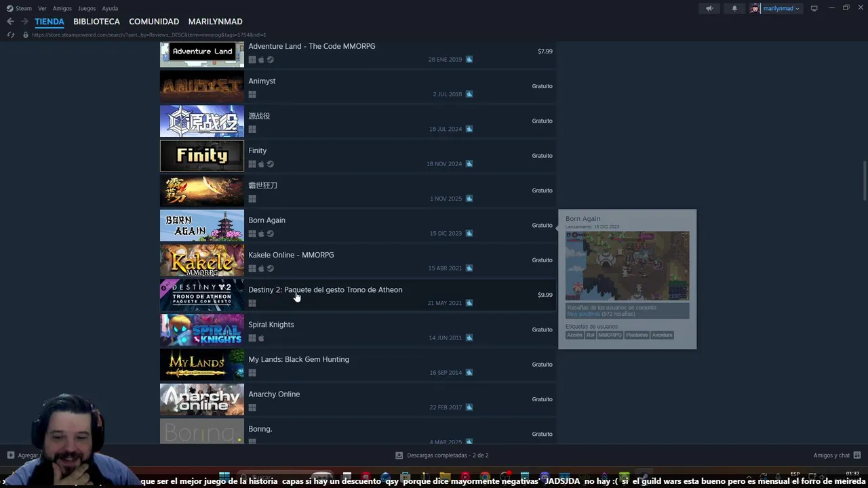Click the Agregar un juego plus icon
The image size is (868, 488).
(10, 455)
